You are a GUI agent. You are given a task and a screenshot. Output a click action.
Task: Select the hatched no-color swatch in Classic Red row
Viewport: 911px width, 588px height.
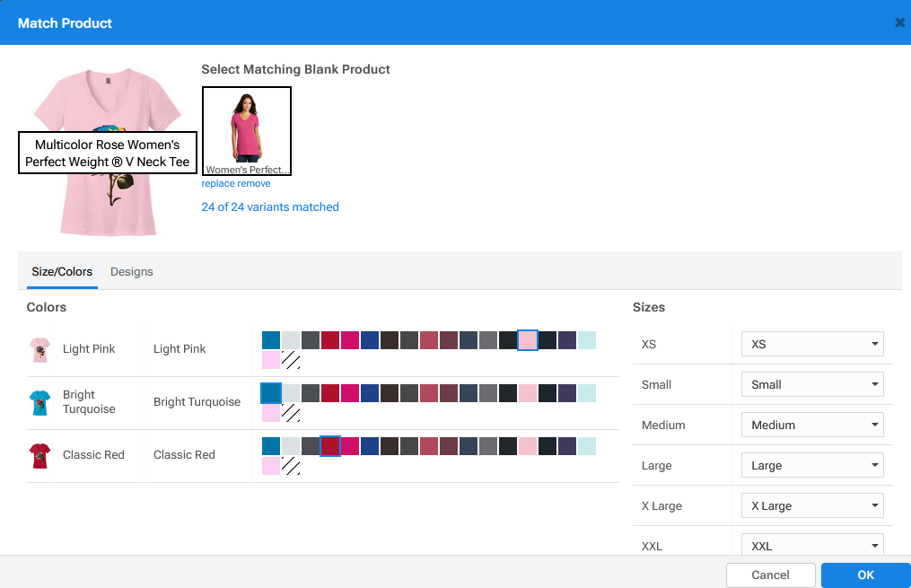click(291, 467)
